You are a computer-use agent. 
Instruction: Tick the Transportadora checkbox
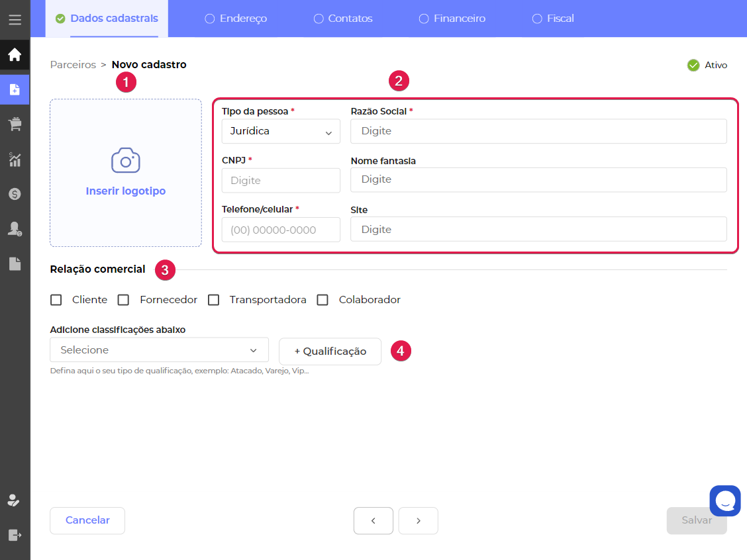click(213, 300)
